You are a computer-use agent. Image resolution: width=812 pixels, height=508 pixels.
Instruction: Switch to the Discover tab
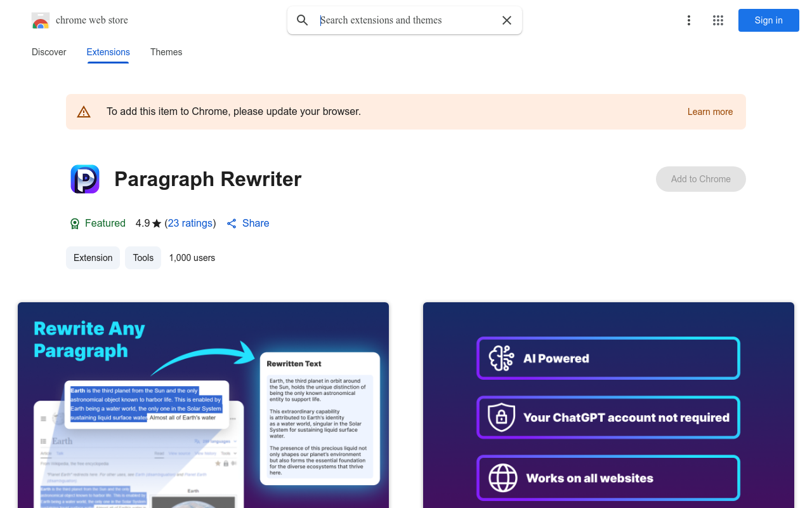(x=49, y=52)
